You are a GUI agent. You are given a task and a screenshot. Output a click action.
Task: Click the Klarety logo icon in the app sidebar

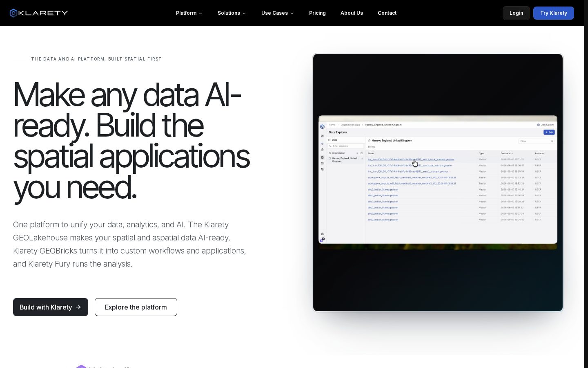[322, 127]
